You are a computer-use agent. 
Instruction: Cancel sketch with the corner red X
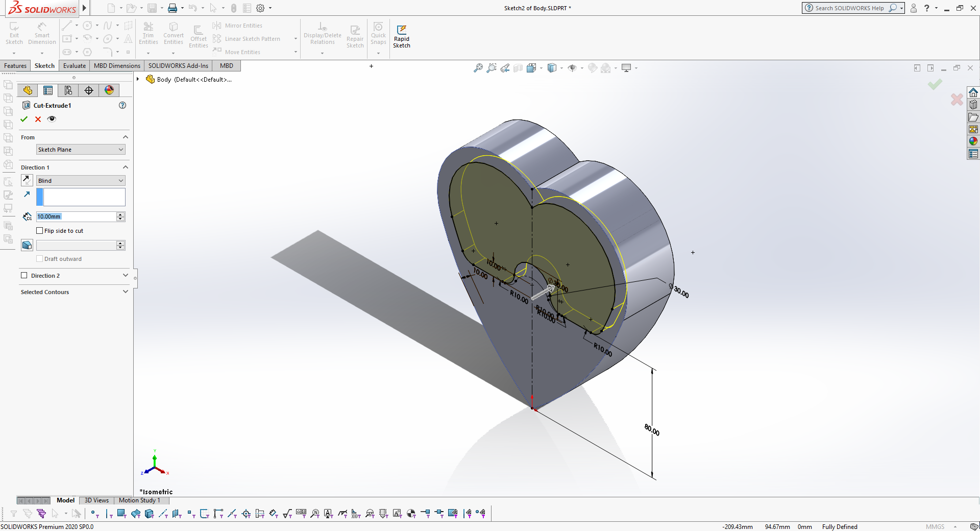point(957,100)
